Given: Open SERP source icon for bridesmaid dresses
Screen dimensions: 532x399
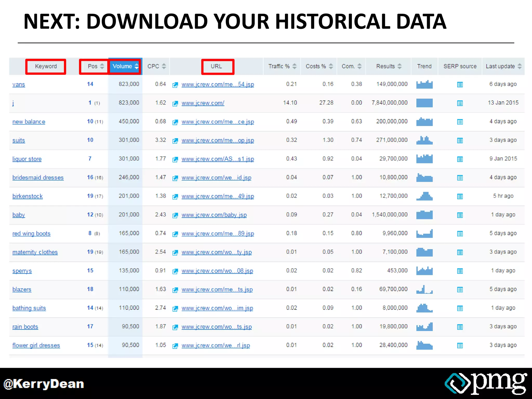Looking at the screenshot, I should tap(460, 178).
